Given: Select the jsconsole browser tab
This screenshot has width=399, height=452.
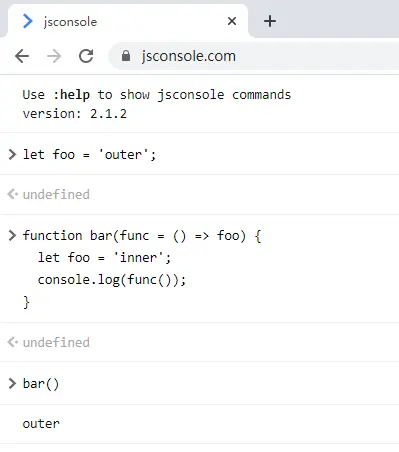Looking at the screenshot, I should 128,21.
